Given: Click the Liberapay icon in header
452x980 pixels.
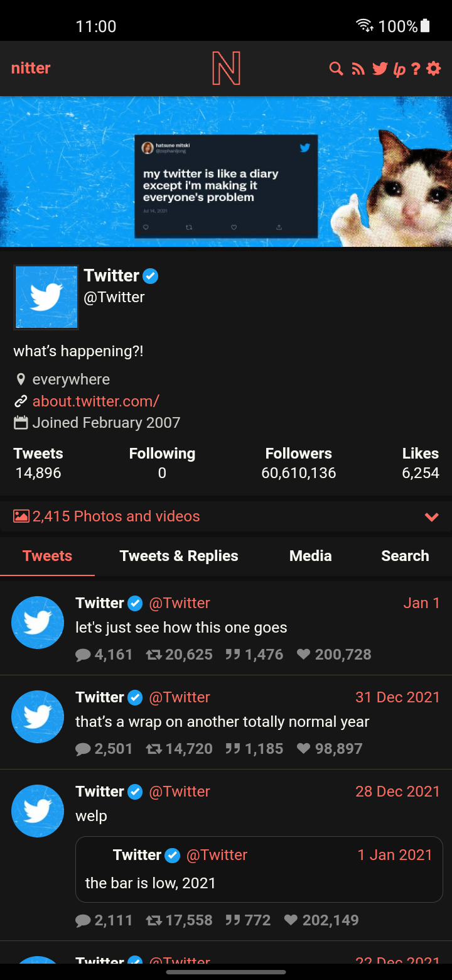Looking at the screenshot, I should 399,69.
